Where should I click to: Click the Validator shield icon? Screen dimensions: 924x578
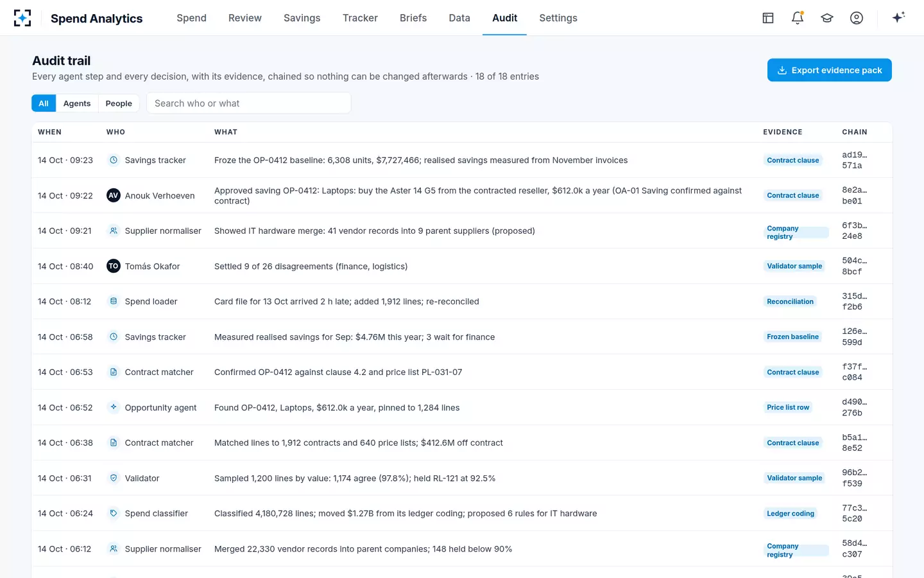[114, 478]
